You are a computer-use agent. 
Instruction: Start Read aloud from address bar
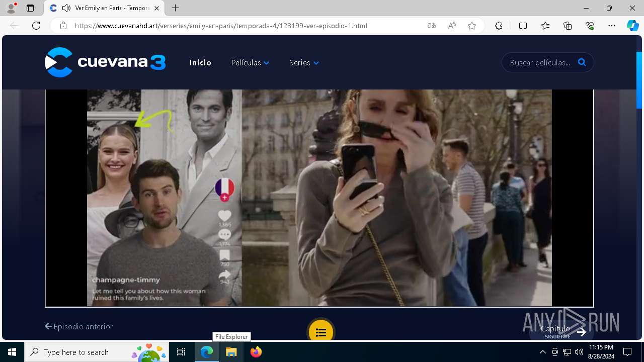[x=452, y=26]
